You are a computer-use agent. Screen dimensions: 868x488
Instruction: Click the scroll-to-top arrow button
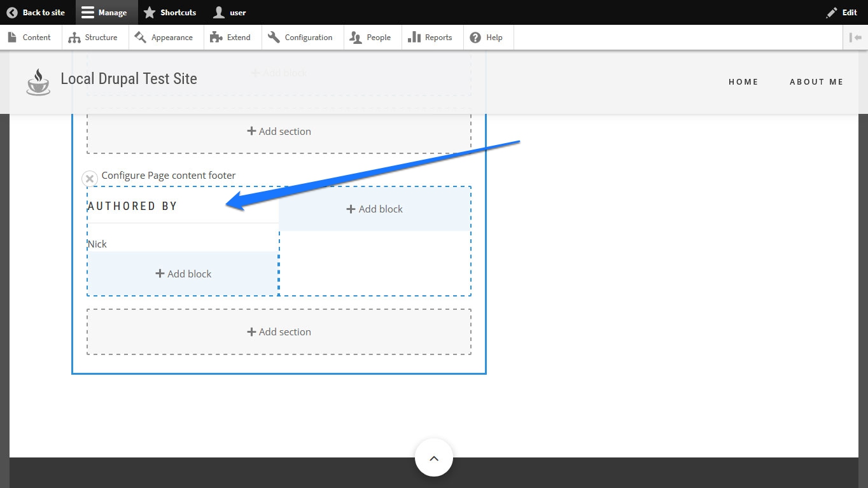pyautogui.click(x=433, y=457)
